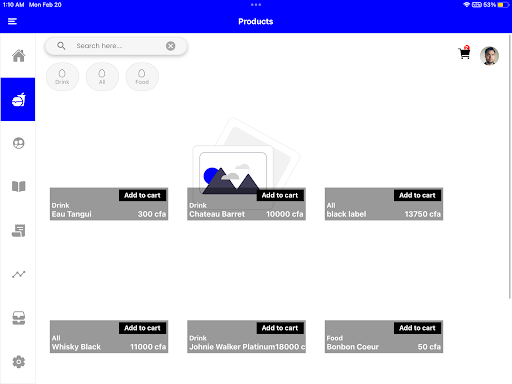This screenshot has width=512, height=384.
Task: Add Eau Tangui to cart
Action: (142, 195)
